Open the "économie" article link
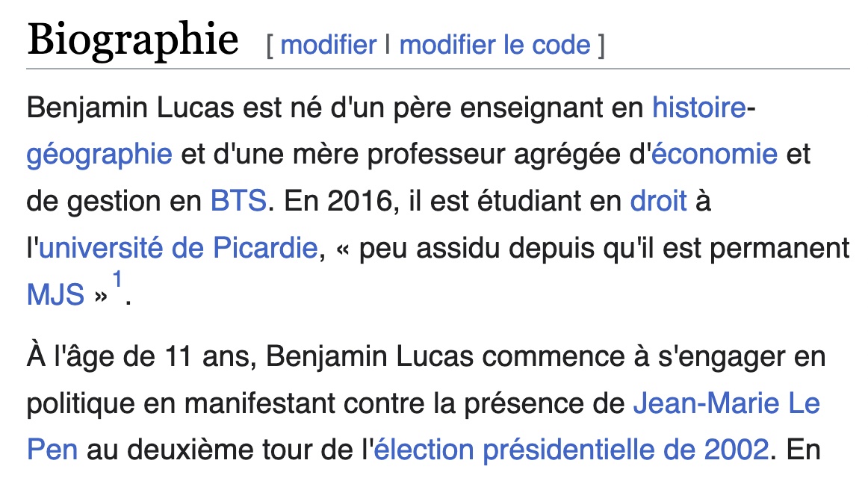 [x=714, y=154]
